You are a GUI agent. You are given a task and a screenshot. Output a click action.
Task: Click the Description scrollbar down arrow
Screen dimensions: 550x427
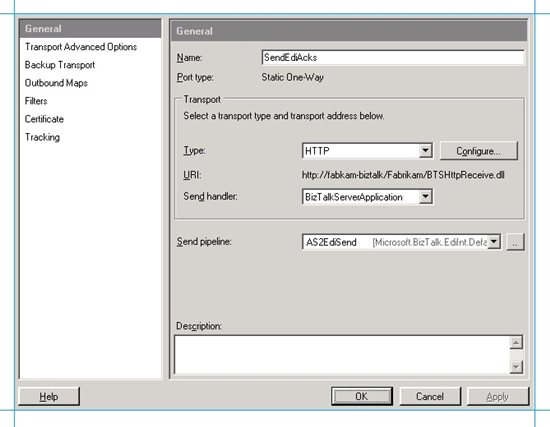click(x=516, y=367)
